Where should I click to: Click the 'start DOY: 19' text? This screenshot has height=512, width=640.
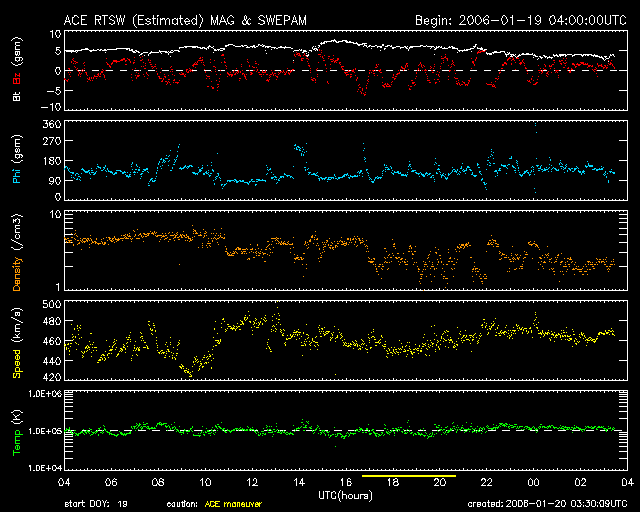pyautogui.click(x=96, y=504)
